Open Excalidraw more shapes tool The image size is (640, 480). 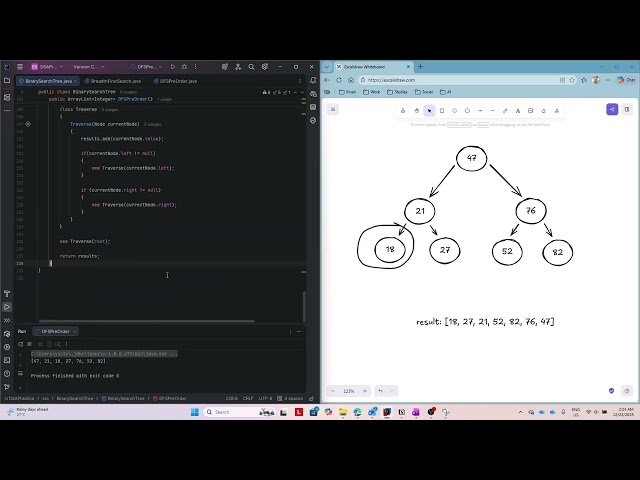coord(557,111)
